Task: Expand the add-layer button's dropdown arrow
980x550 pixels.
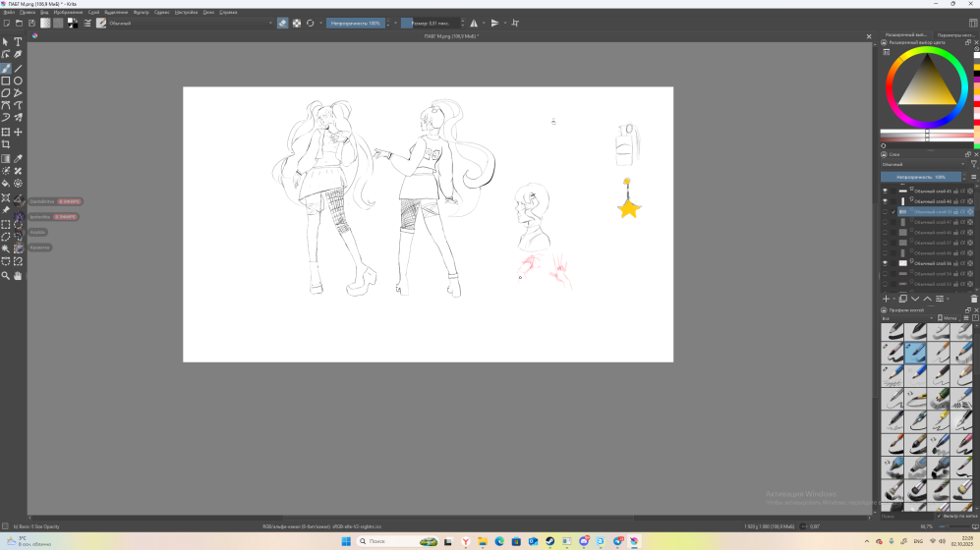Action: pos(894,299)
